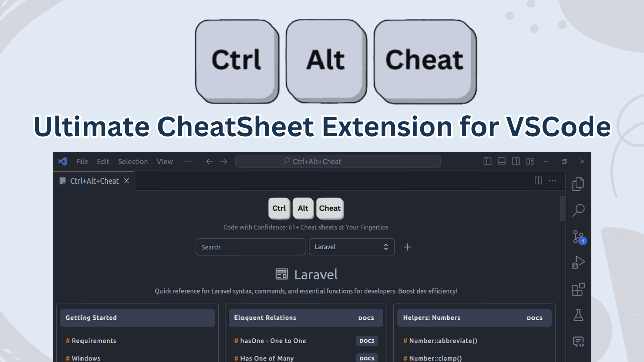Viewport: 644px width, 362px height.
Task: Click the editor vertical scrollbar thumb
Action: pos(562,209)
